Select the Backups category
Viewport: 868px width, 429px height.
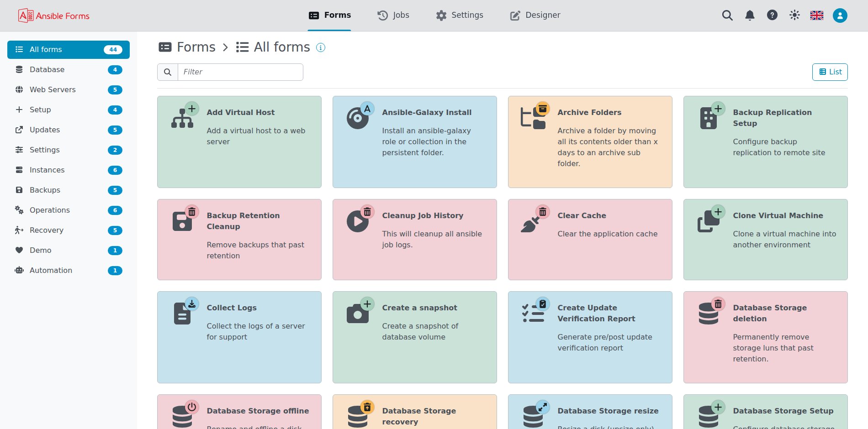coord(69,190)
